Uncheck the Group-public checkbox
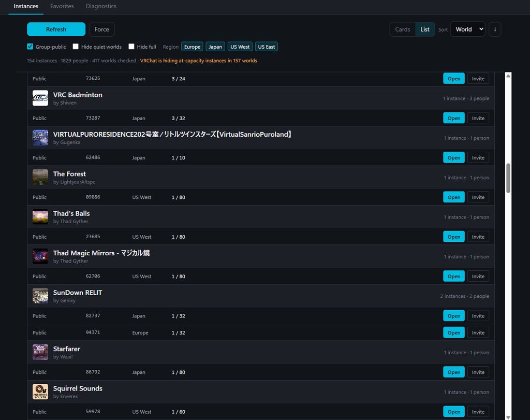The image size is (530, 420). pyautogui.click(x=30, y=47)
